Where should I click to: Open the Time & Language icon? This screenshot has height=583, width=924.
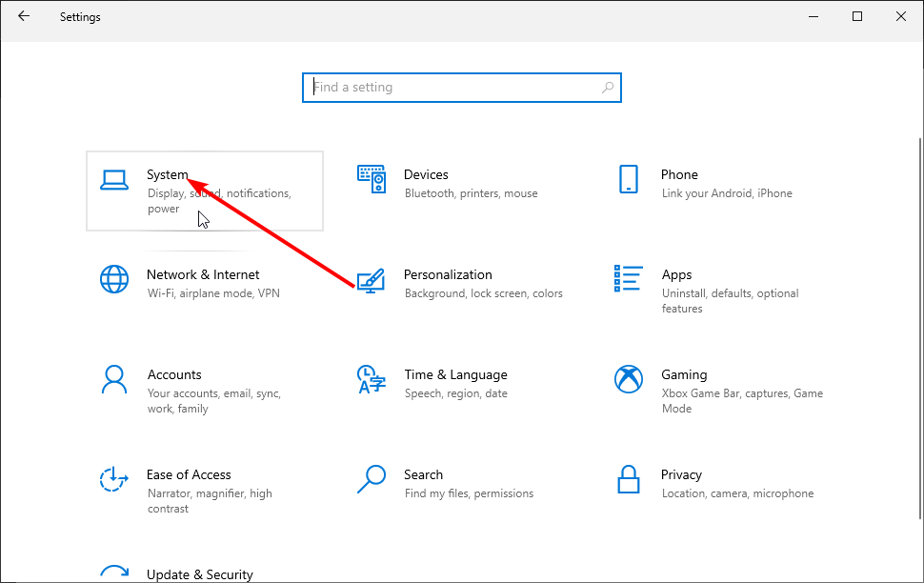tap(372, 379)
